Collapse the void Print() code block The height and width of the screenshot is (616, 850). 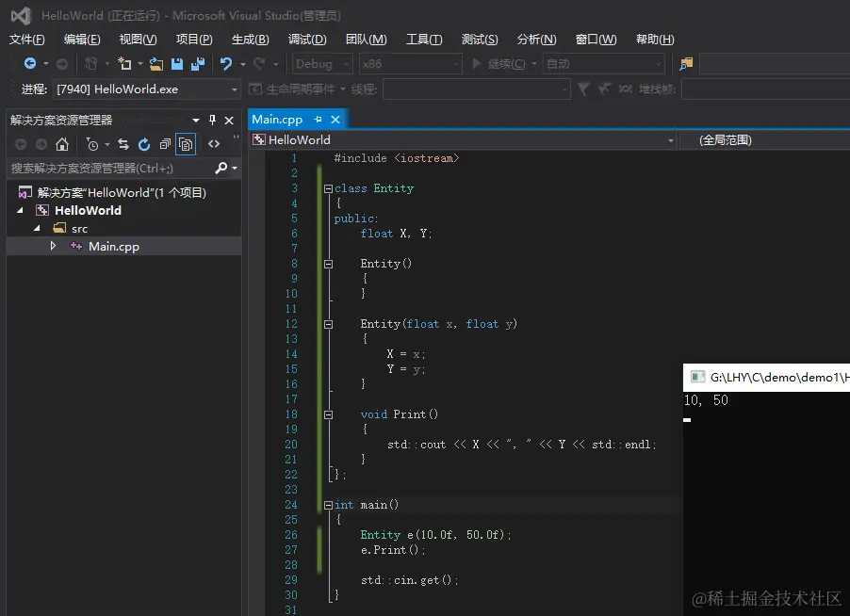(328, 414)
